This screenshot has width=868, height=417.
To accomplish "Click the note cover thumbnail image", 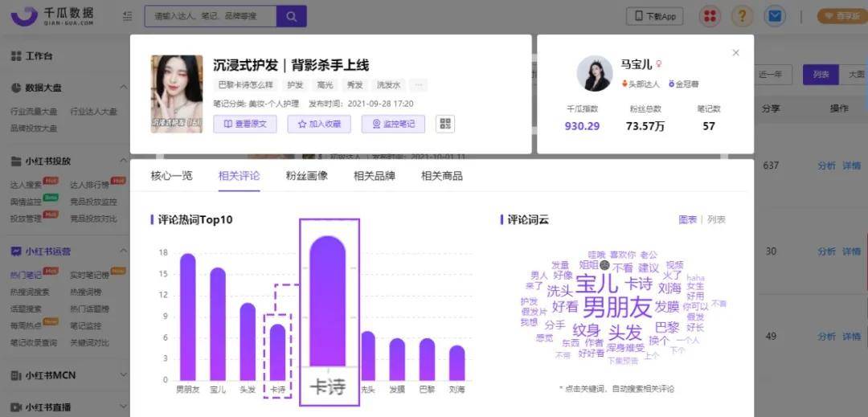I will pos(177,93).
